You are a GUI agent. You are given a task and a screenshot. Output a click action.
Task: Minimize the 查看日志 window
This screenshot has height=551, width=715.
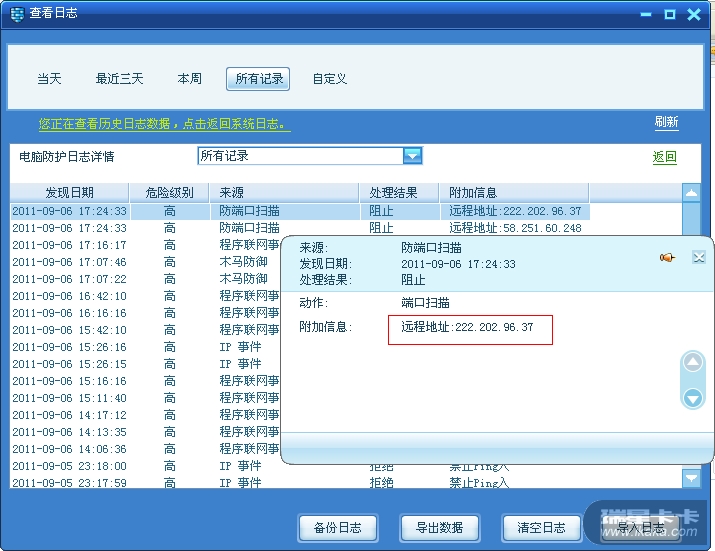[646, 15]
